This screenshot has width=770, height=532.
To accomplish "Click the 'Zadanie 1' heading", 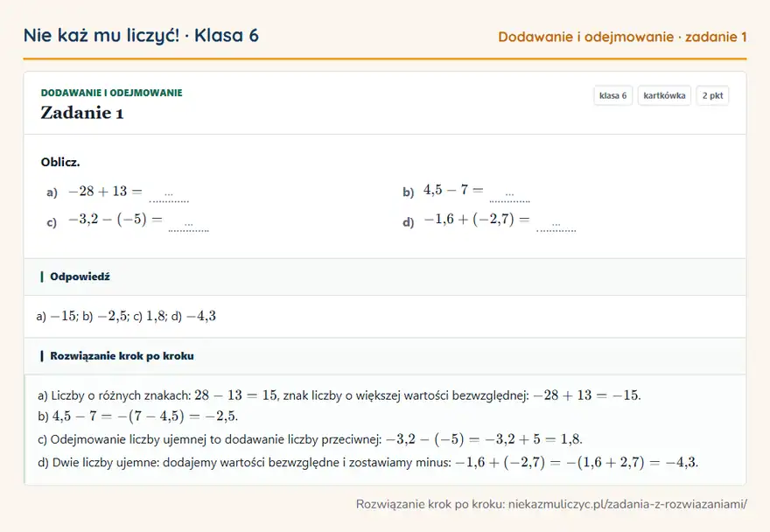I will point(82,113).
